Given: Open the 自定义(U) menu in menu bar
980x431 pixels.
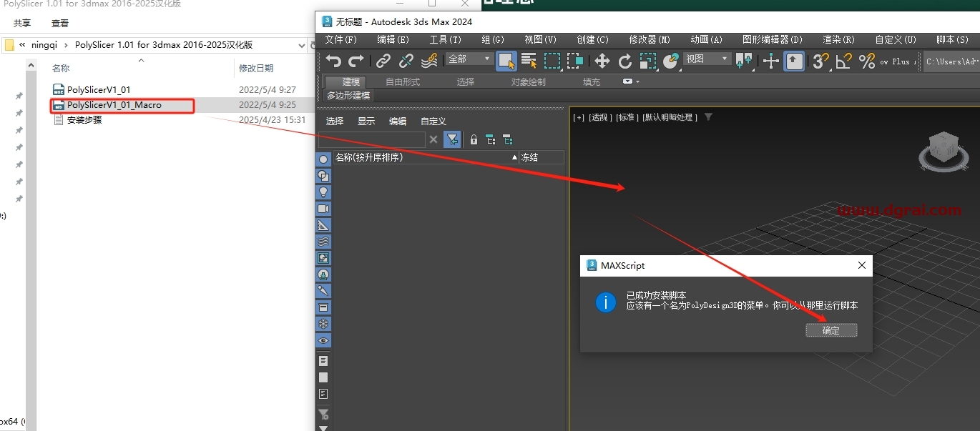Looking at the screenshot, I should pyautogui.click(x=896, y=39).
